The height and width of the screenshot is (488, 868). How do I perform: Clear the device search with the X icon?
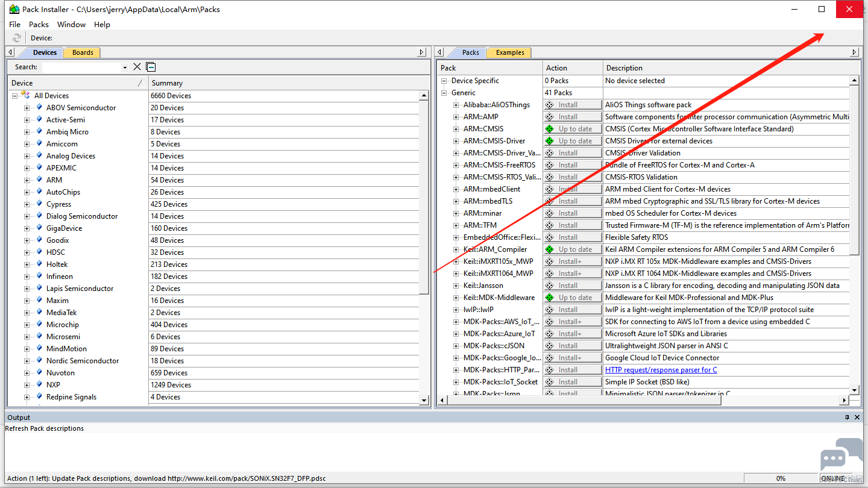coord(137,67)
